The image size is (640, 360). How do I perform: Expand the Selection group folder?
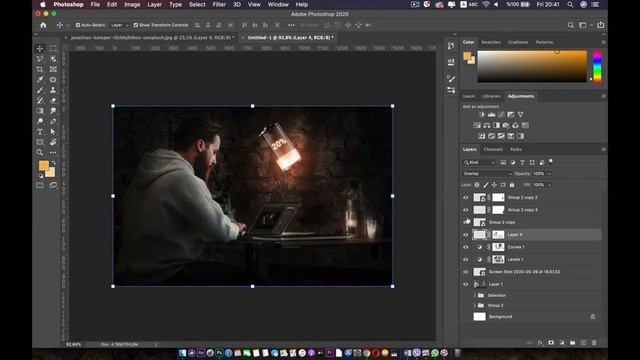coord(475,295)
